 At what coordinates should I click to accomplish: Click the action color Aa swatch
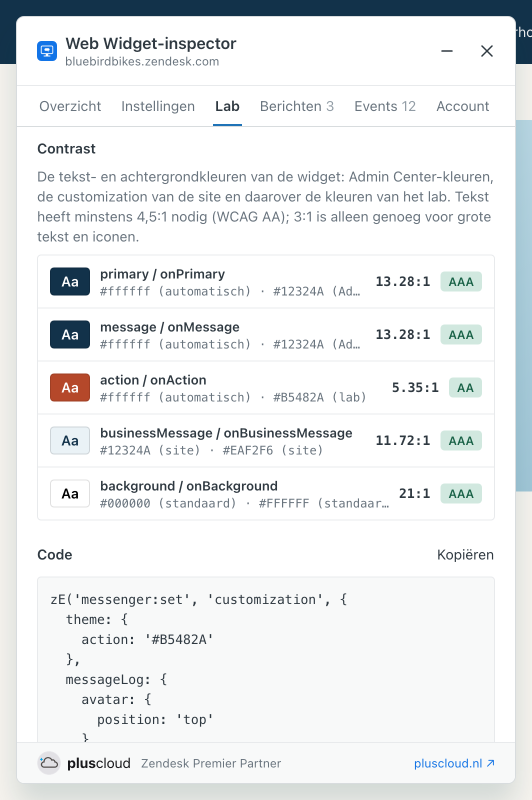70,387
